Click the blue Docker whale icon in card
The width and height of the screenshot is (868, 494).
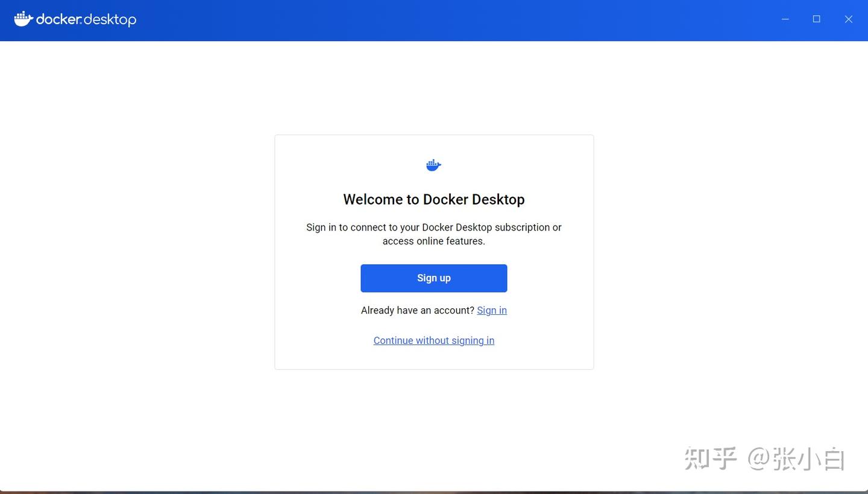pyautogui.click(x=434, y=165)
